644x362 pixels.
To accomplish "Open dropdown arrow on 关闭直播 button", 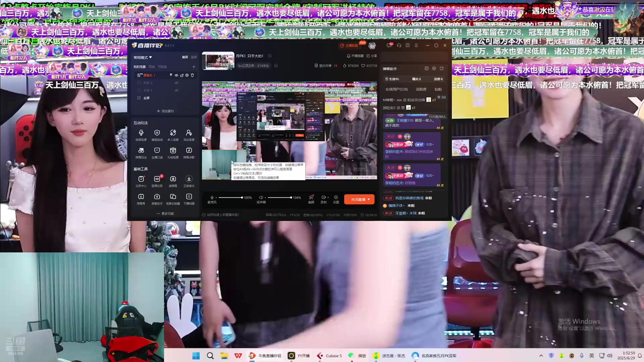I will click(x=369, y=199).
